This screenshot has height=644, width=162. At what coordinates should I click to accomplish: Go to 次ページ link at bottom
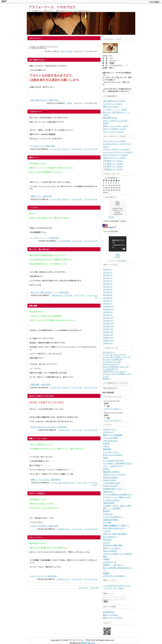(94, 587)
